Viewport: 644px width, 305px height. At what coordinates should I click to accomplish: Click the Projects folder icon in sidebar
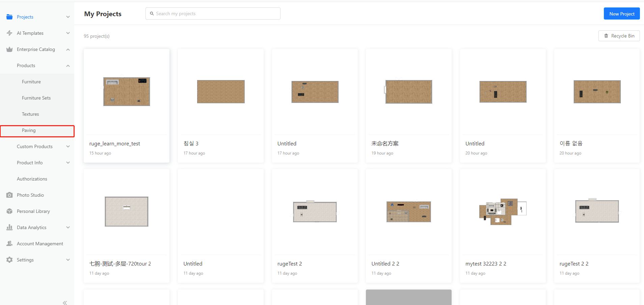(9, 17)
